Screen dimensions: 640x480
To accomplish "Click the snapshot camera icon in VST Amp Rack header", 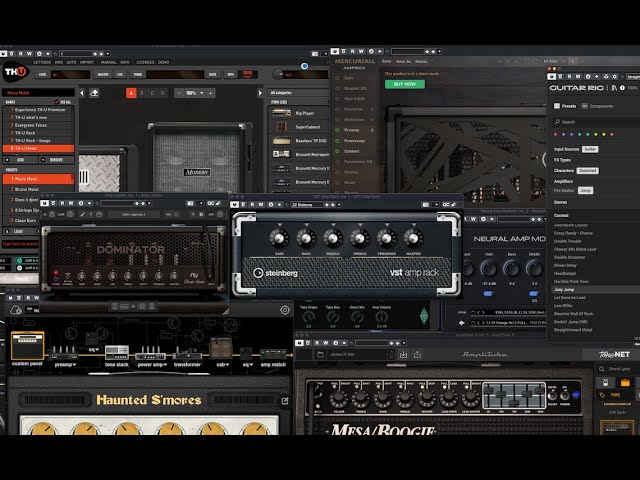I will pos(426,204).
